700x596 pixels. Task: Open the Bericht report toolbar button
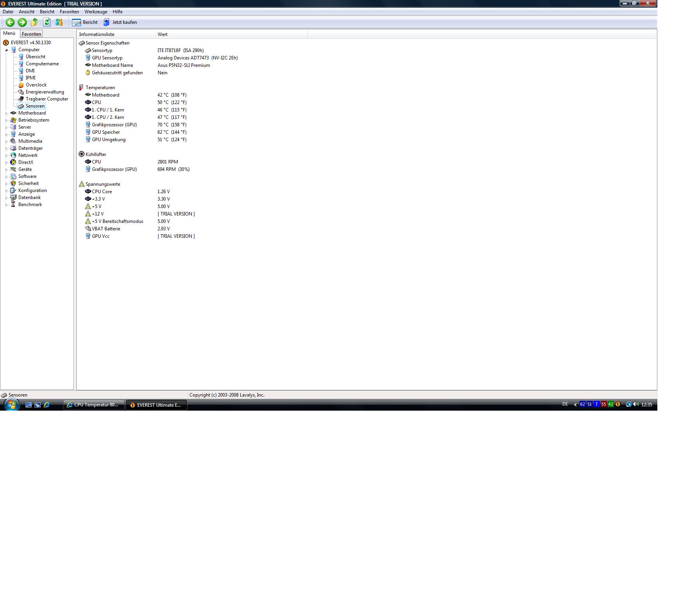[85, 22]
